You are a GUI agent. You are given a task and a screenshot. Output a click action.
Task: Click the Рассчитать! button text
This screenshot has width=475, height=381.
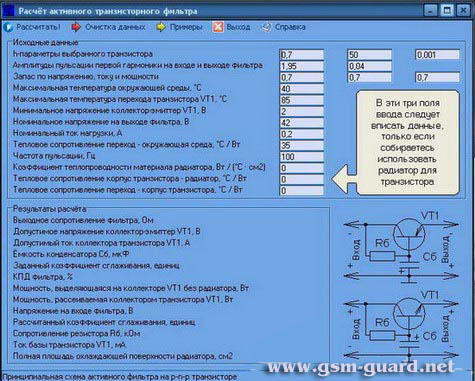tap(38, 27)
